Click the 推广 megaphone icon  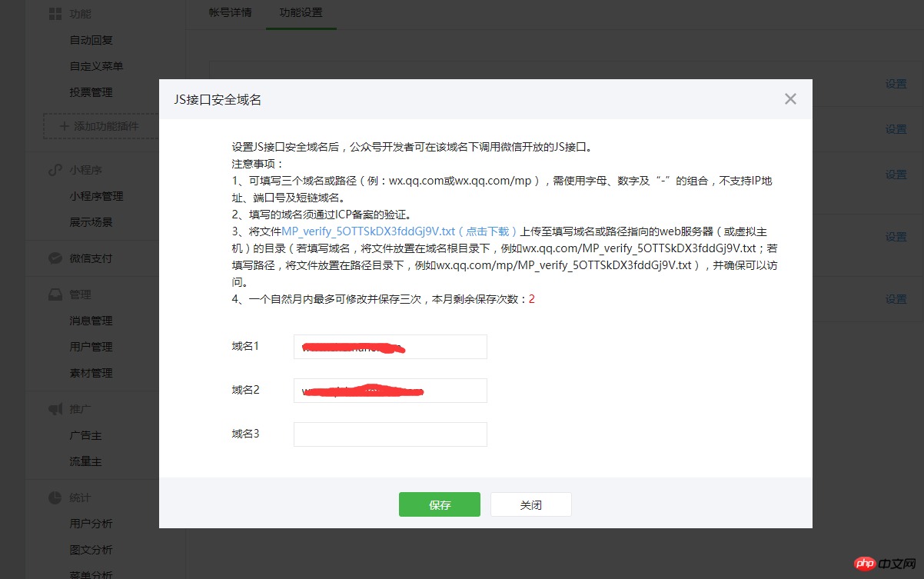click(x=55, y=410)
